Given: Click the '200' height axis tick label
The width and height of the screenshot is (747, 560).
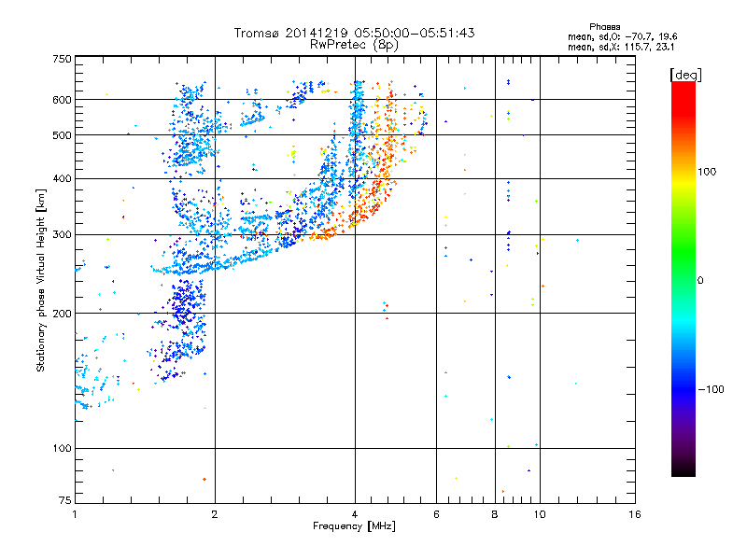Looking at the screenshot, I should (62, 314).
